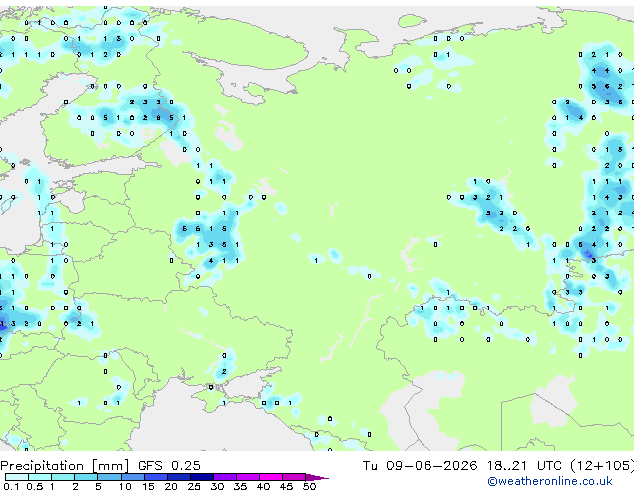634x490 pixels.
Task: Click the '35' legend scale label
Action: pos(240,486)
